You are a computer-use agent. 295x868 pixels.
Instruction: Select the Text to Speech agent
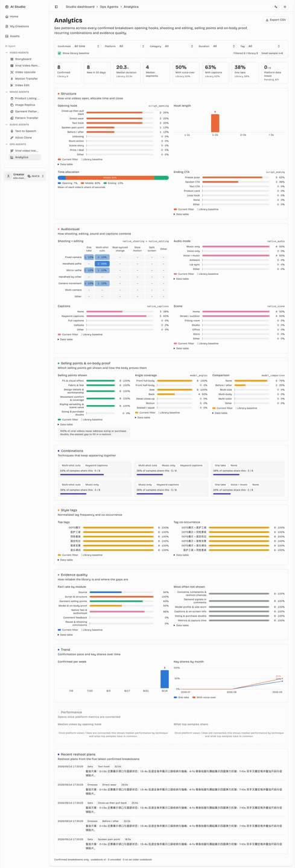click(x=25, y=131)
